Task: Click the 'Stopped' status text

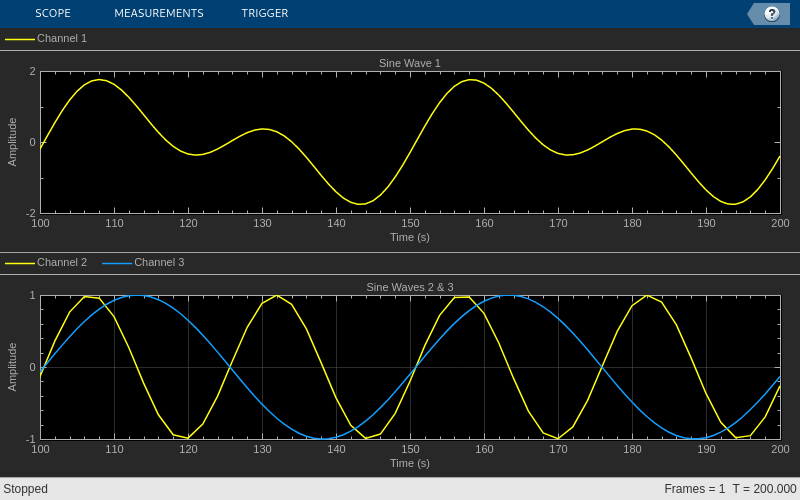Action: (26, 489)
